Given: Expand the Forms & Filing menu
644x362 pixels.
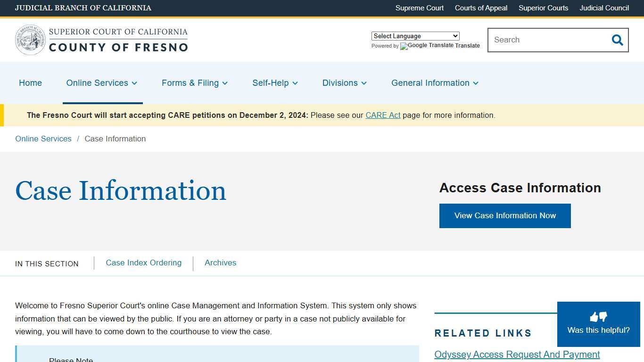Looking at the screenshot, I should tap(194, 83).
